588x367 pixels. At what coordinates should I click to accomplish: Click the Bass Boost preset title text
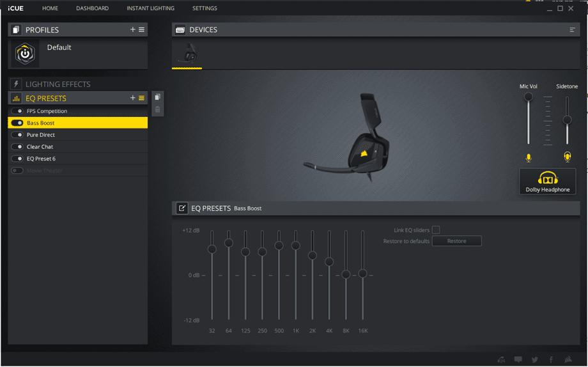click(247, 208)
